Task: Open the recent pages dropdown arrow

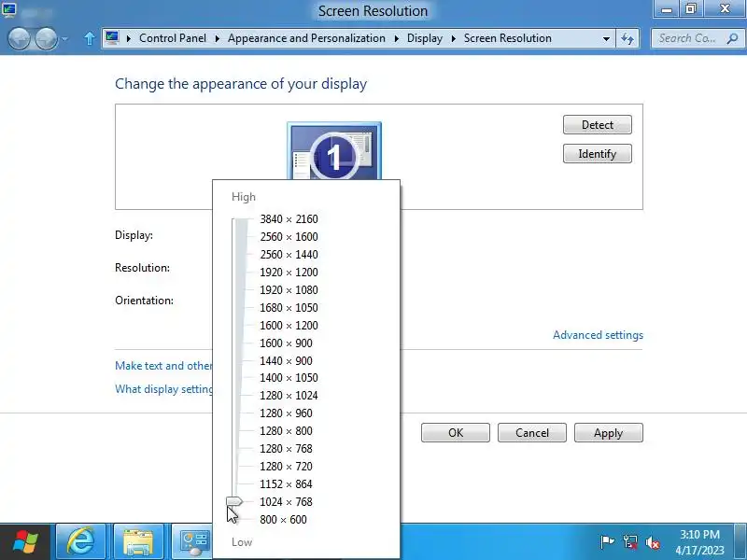Action: 64,39
